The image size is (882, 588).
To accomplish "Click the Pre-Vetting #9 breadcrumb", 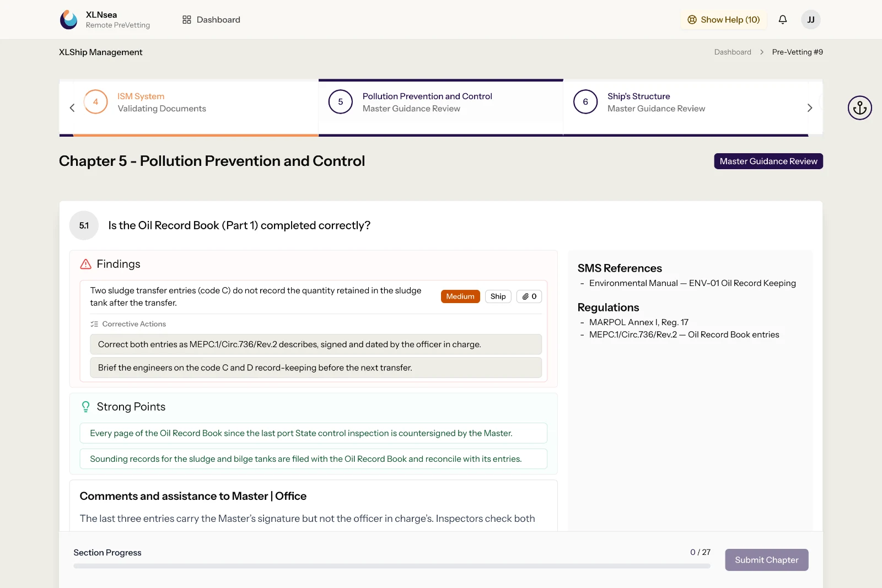I will [x=798, y=52].
